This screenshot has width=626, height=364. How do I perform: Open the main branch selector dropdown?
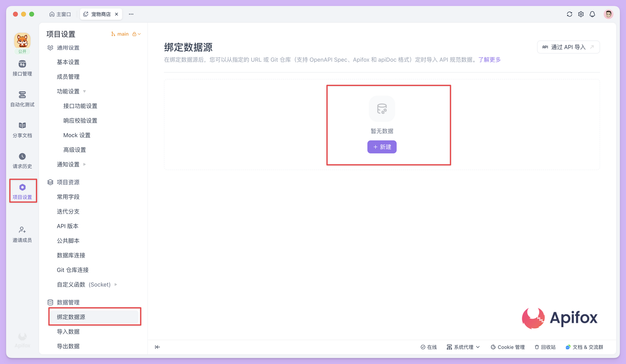coord(126,34)
